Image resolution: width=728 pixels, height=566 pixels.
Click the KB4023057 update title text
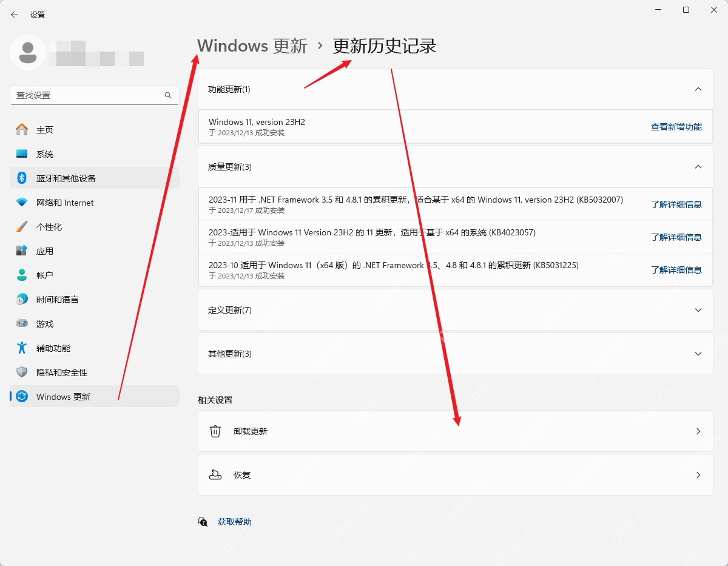click(x=372, y=232)
